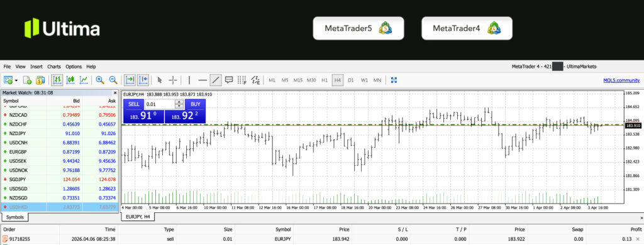Set timeframe to M1
644x245 pixels.
(x=272, y=80)
